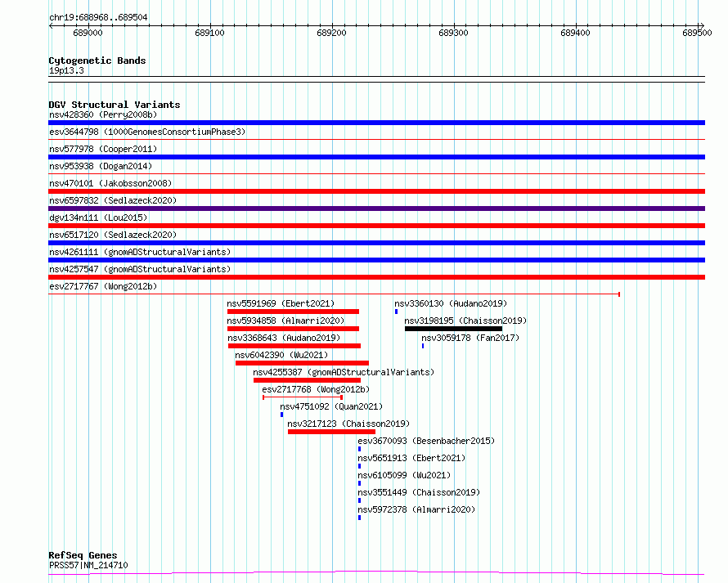Open dgv134n111 (Lou2015) variant

98,218
